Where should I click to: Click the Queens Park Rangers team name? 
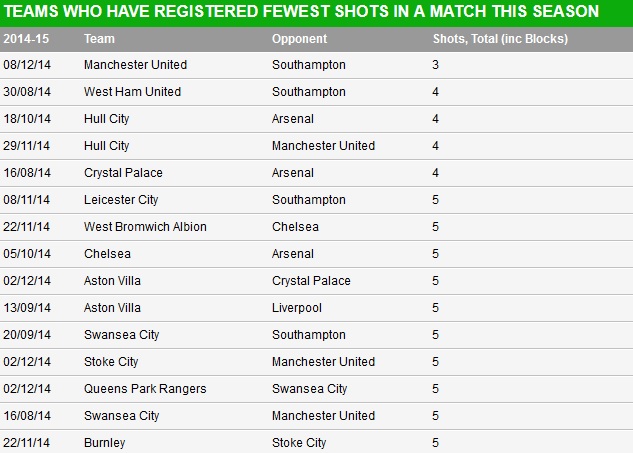145,389
